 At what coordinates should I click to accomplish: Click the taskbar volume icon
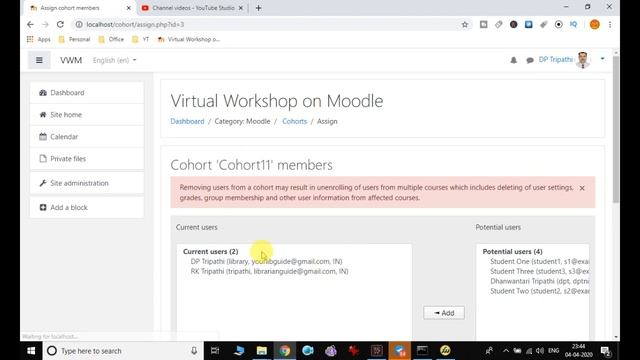click(540, 351)
